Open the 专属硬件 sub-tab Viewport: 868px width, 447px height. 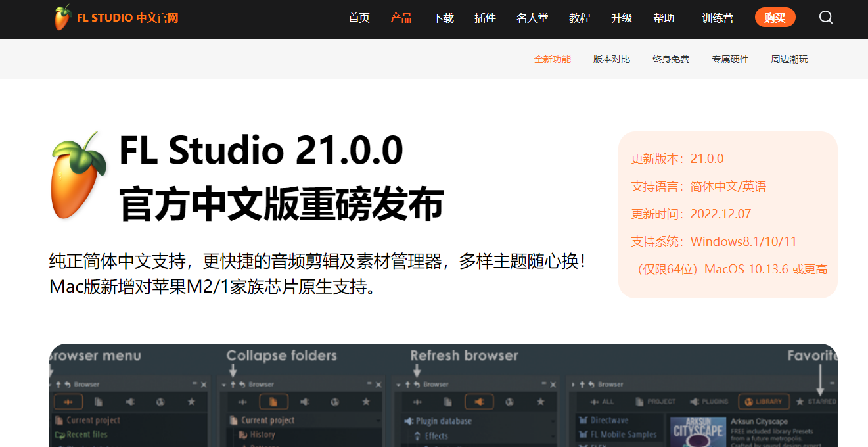click(730, 59)
